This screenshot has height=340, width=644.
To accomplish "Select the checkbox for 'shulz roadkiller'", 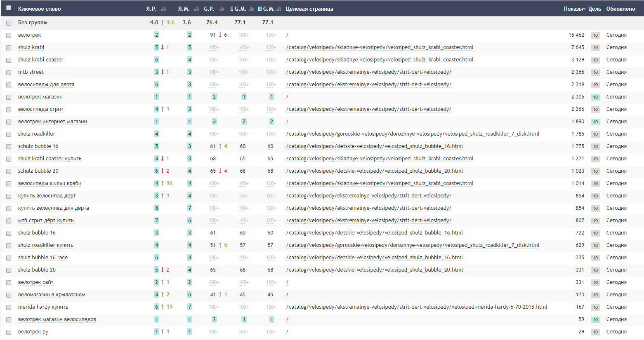I will 9,134.
